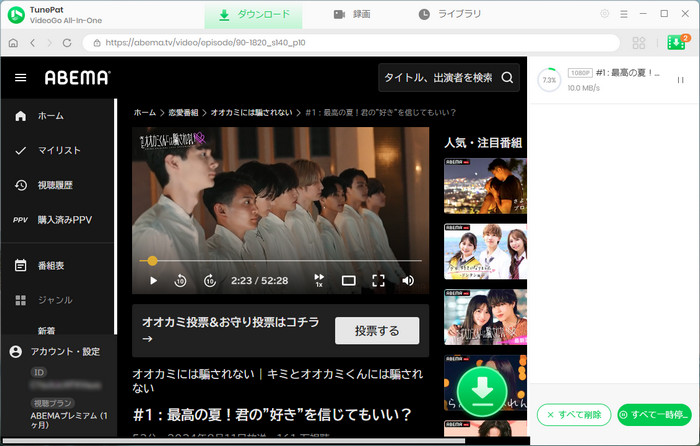
Task: Click the 10.0 MB/s download speed text
Action: point(583,88)
